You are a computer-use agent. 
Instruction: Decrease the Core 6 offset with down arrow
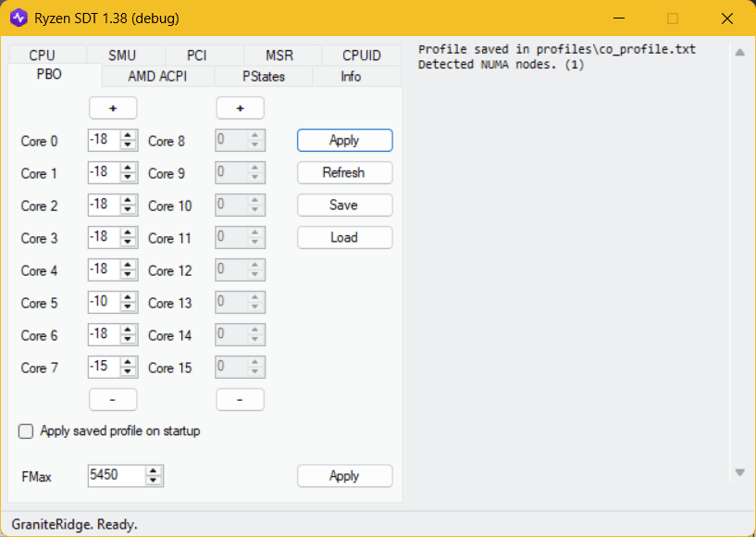click(x=128, y=339)
